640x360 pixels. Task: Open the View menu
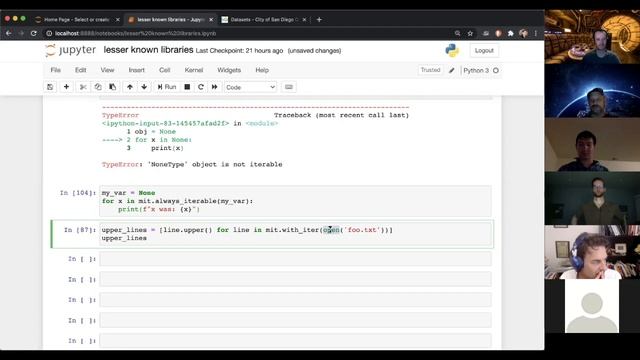(x=107, y=70)
